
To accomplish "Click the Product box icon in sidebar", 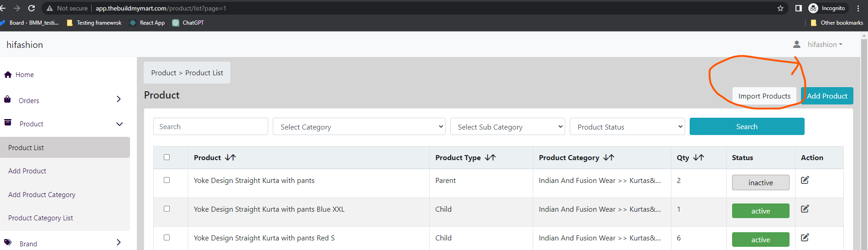I will tap(8, 122).
